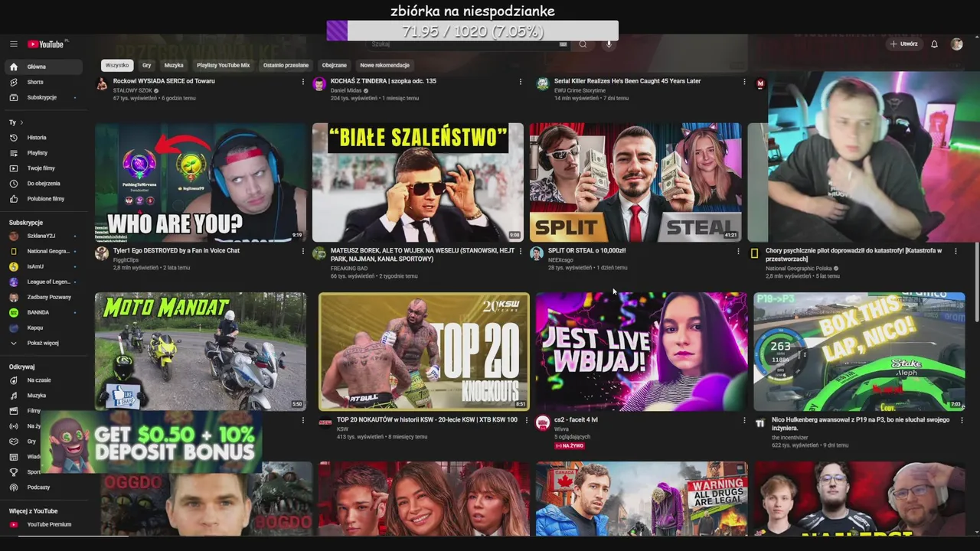980x551 pixels.
Task: Click the page vertical scrollbar
Action: tap(976, 283)
